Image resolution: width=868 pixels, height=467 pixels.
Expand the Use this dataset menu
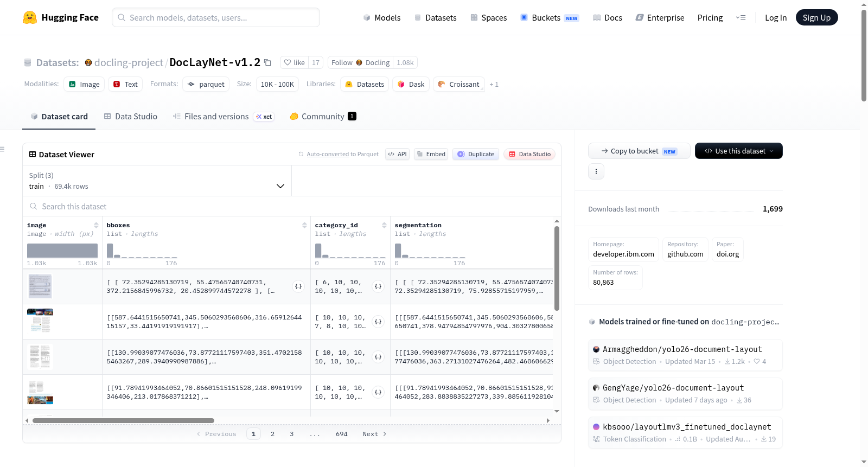738,151
